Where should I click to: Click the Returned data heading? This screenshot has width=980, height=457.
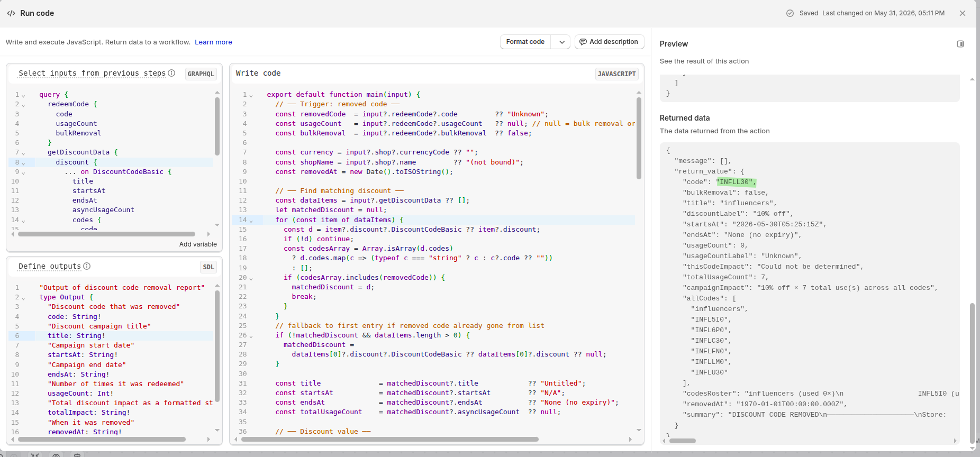point(685,118)
